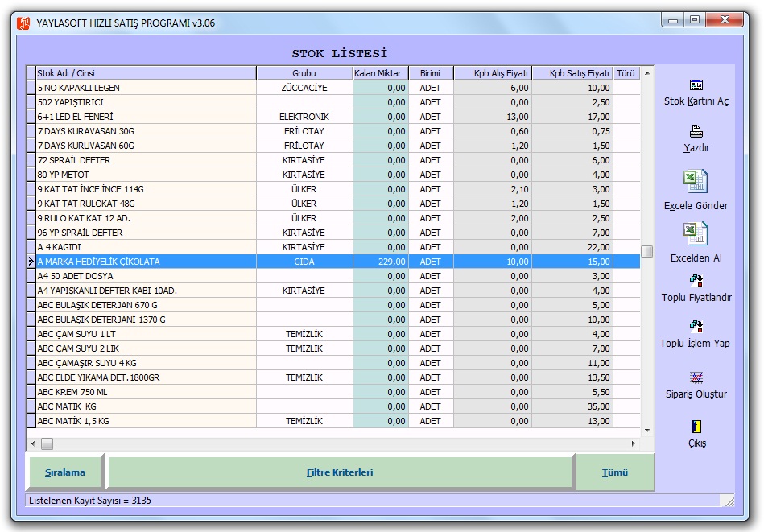Open the Stok Kartını Aç icon
The width and height of the screenshot is (764, 532).
pos(696,85)
